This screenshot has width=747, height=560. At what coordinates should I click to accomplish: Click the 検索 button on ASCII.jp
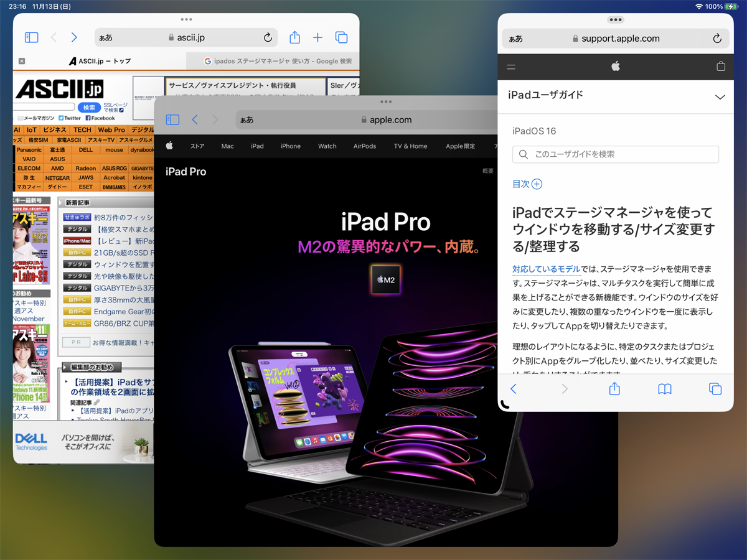click(89, 108)
